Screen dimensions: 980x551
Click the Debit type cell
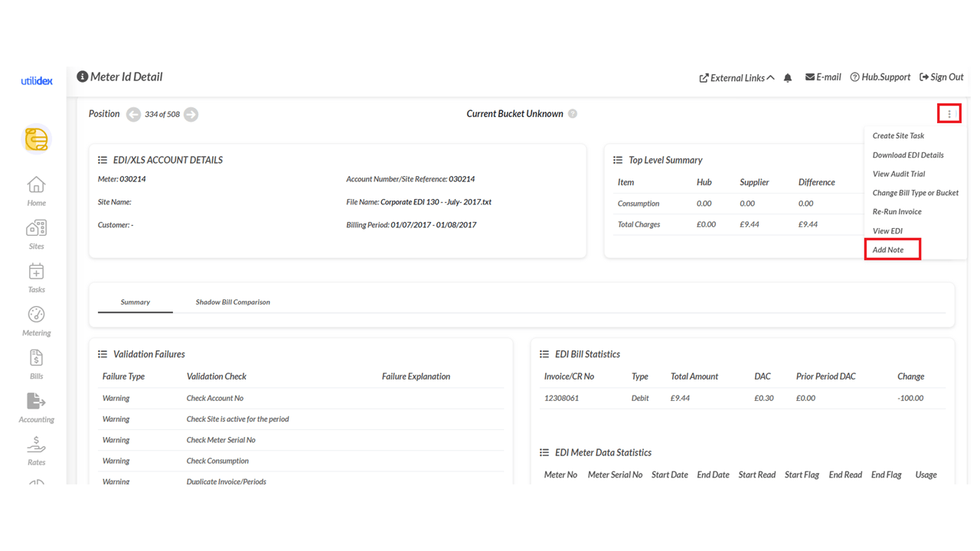(x=640, y=398)
